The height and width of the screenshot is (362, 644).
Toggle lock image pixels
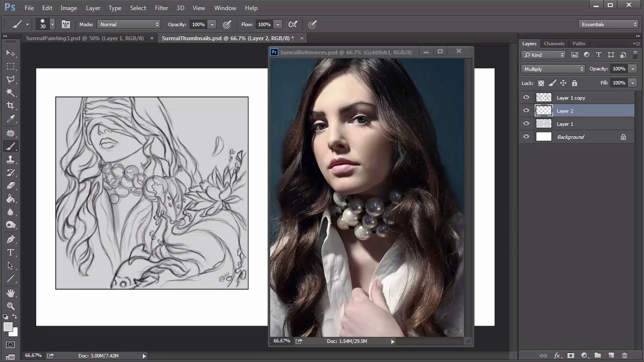coord(552,83)
